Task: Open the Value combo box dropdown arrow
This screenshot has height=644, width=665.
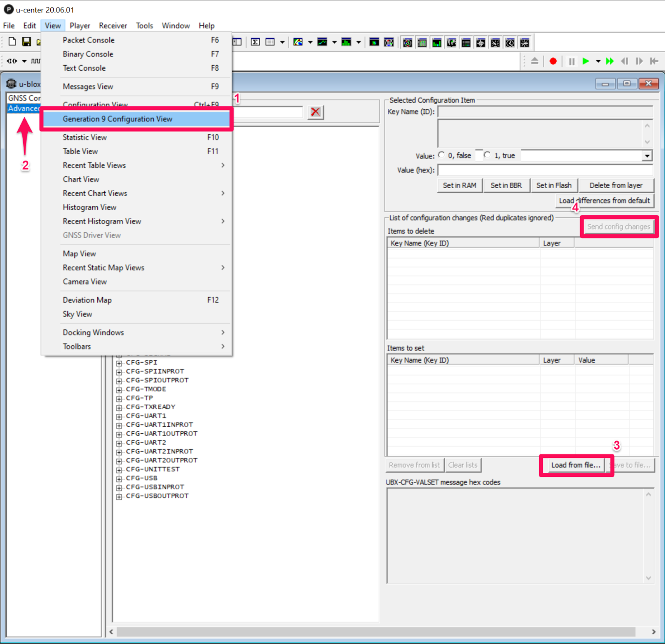Action: coord(647,156)
